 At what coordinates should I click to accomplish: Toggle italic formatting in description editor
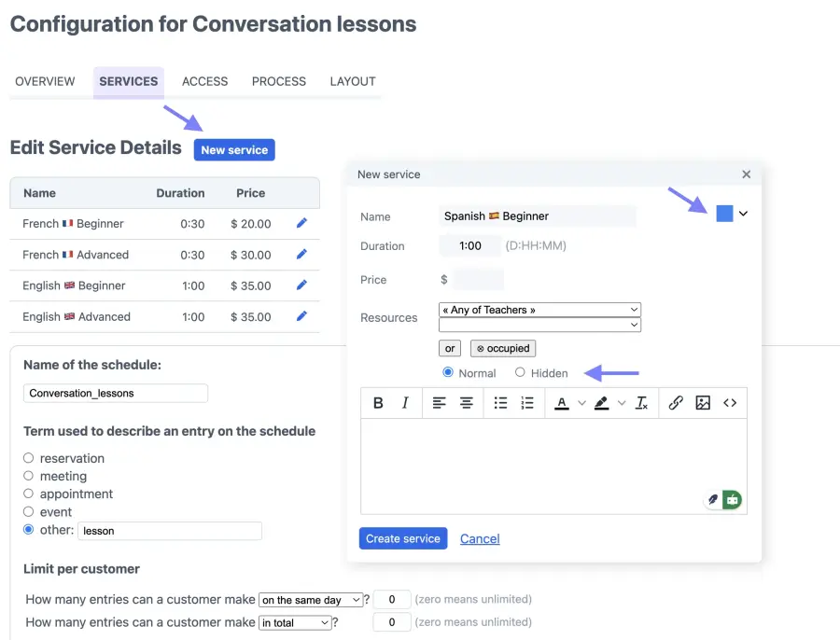coord(405,403)
